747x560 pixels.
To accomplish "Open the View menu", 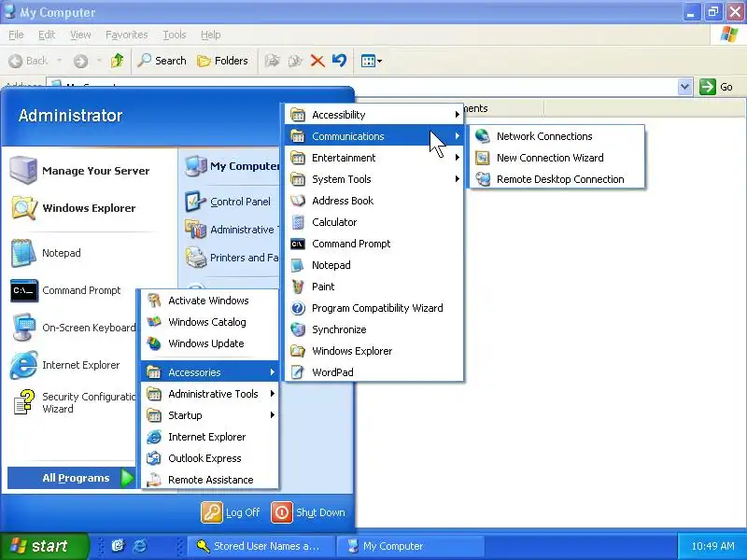I will pyautogui.click(x=80, y=35).
